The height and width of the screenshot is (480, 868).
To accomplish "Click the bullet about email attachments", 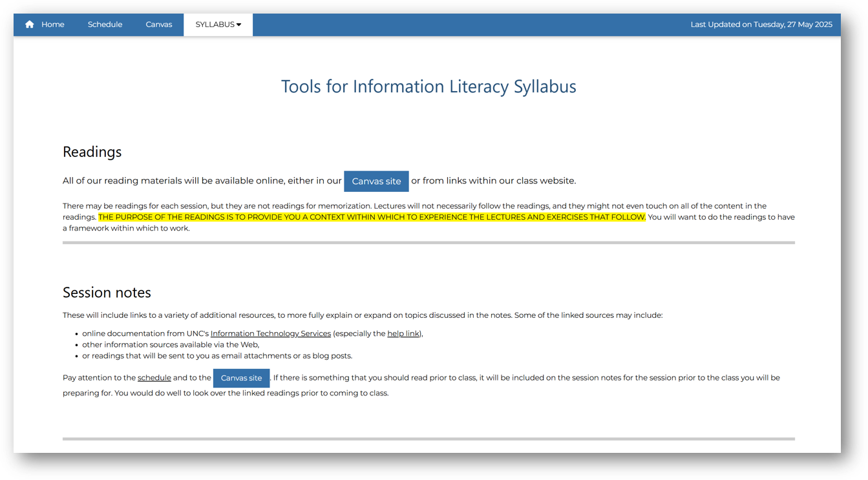I will pyautogui.click(x=217, y=355).
